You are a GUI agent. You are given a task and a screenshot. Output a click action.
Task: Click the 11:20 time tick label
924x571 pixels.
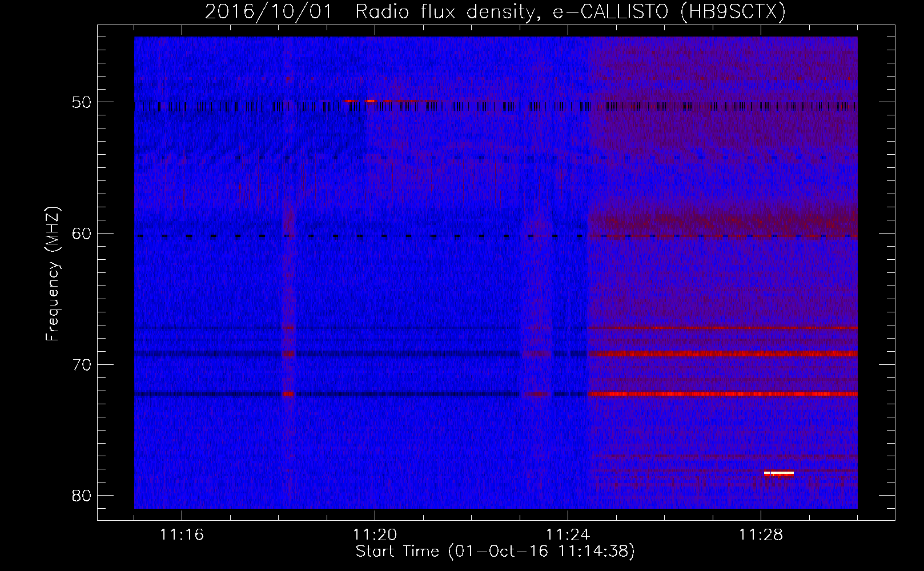click(x=375, y=535)
